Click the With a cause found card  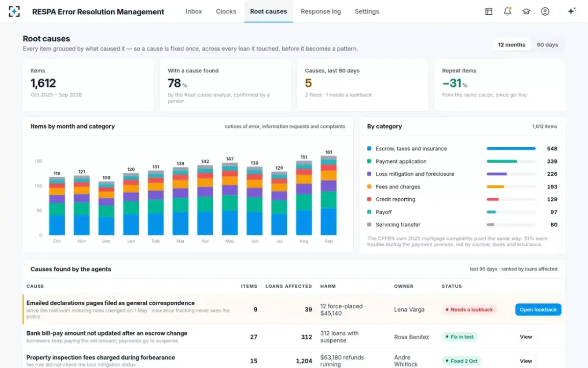(x=225, y=85)
